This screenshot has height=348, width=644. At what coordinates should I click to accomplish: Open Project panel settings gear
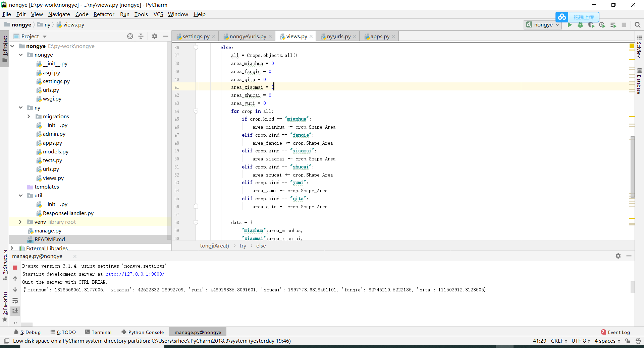(x=155, y=36)
